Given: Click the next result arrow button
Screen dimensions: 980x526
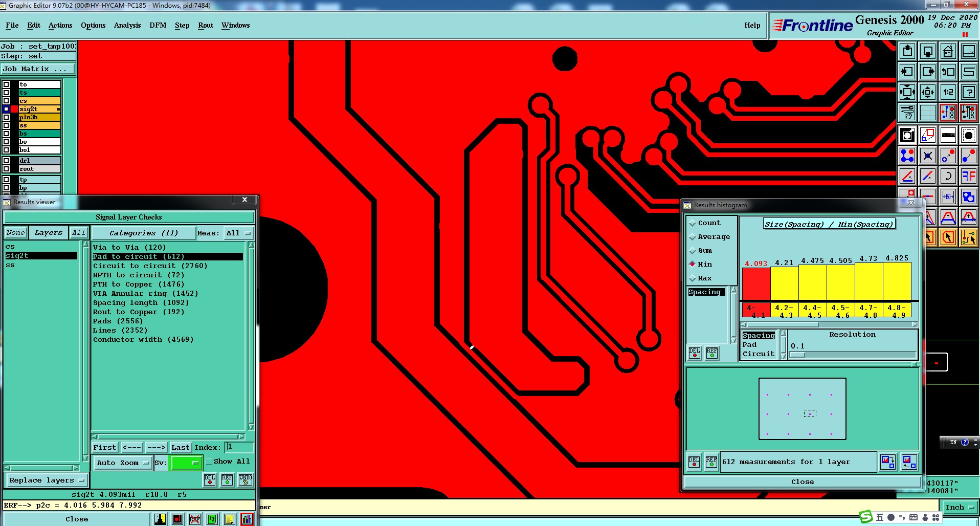Looking at the screenshot, I should [x=156, y=448].
